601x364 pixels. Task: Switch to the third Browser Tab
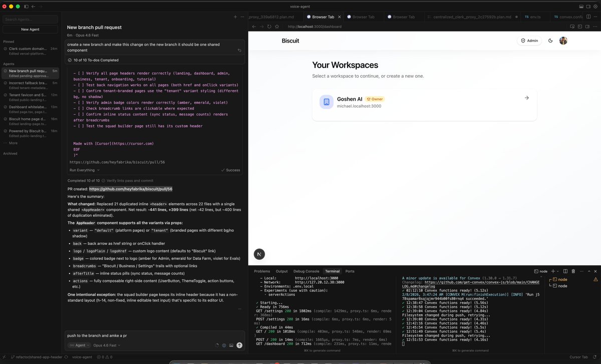(x=404, y=17)
